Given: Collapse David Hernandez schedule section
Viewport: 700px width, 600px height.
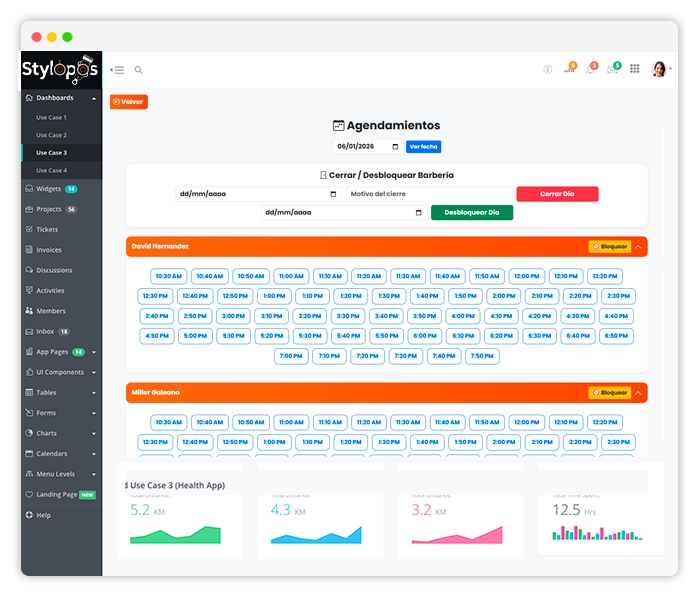Looking at the screenshot, I should pos(639,246).
